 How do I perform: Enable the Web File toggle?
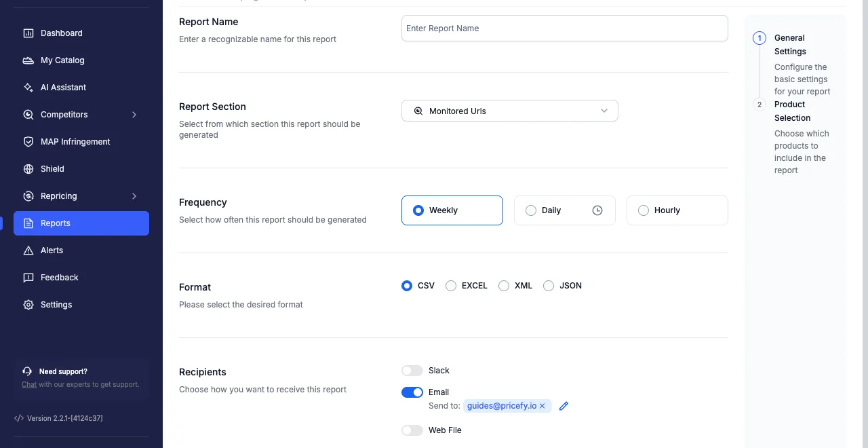point(412,430)
